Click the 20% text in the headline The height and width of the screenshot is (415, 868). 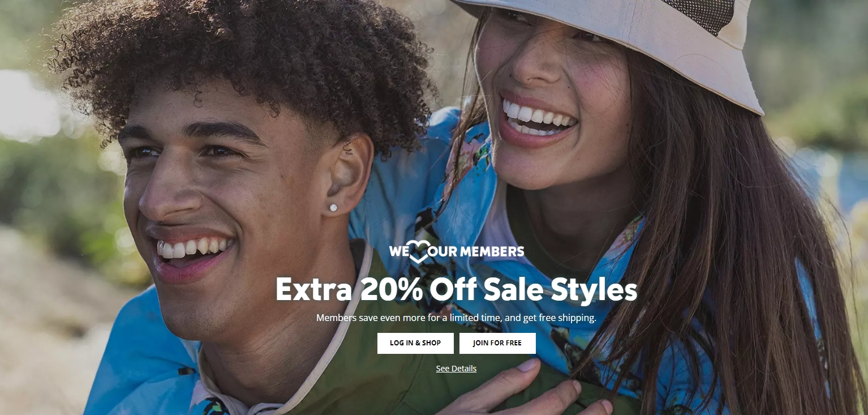coord(391,289)
